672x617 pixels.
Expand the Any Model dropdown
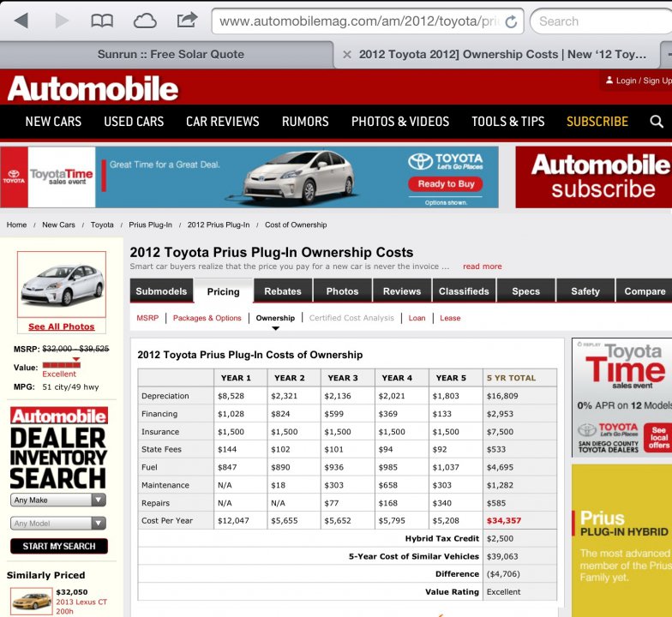click(x=58, y=523)
